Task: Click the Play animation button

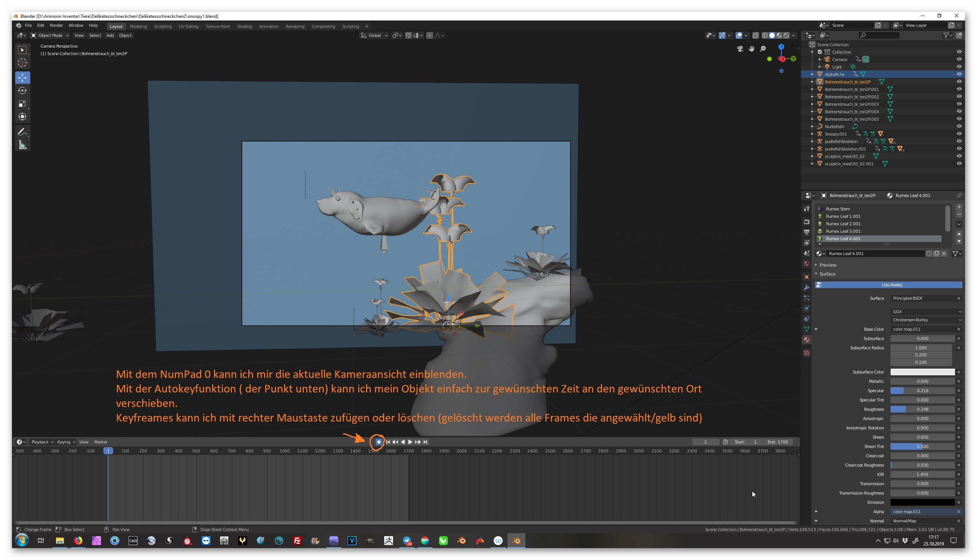Action: [410, 442]
